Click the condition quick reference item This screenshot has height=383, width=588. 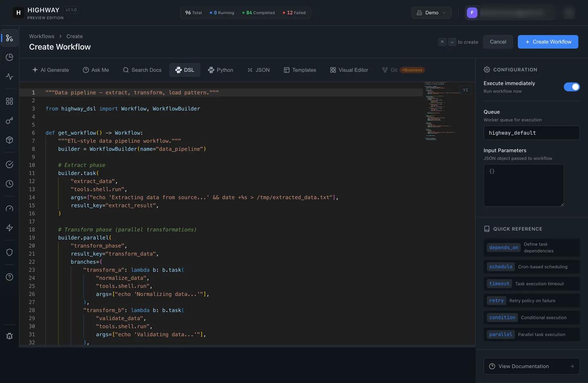(x=532, y=318)
